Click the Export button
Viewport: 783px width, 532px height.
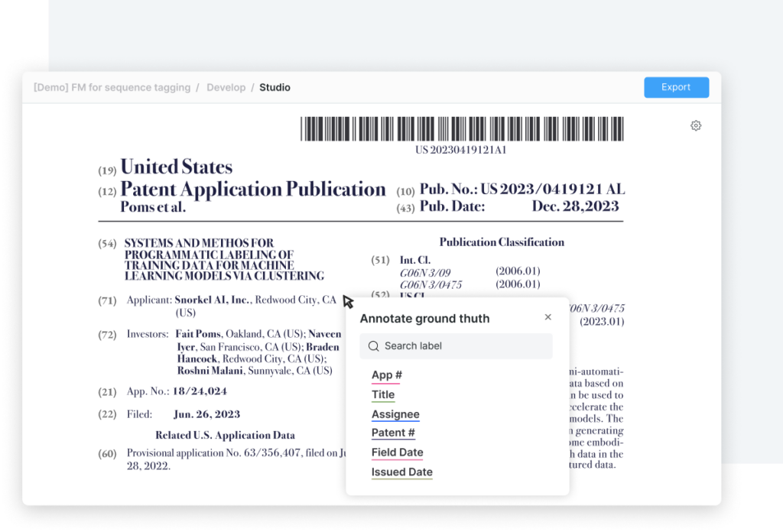pyautogui.click(x=676, y=87)
